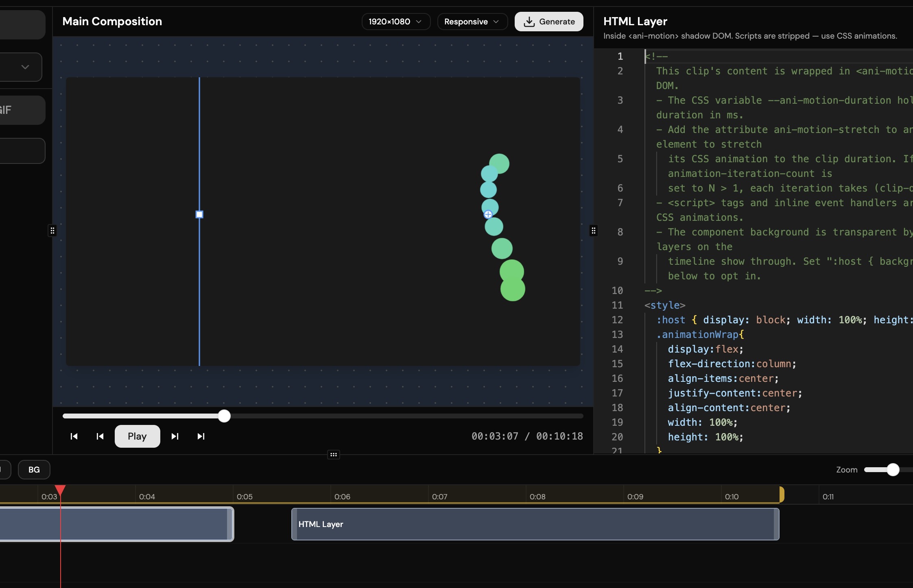Grab the left canvas panel resize grip
This screenshot has height=588, width=913.
tap(52, 231)
